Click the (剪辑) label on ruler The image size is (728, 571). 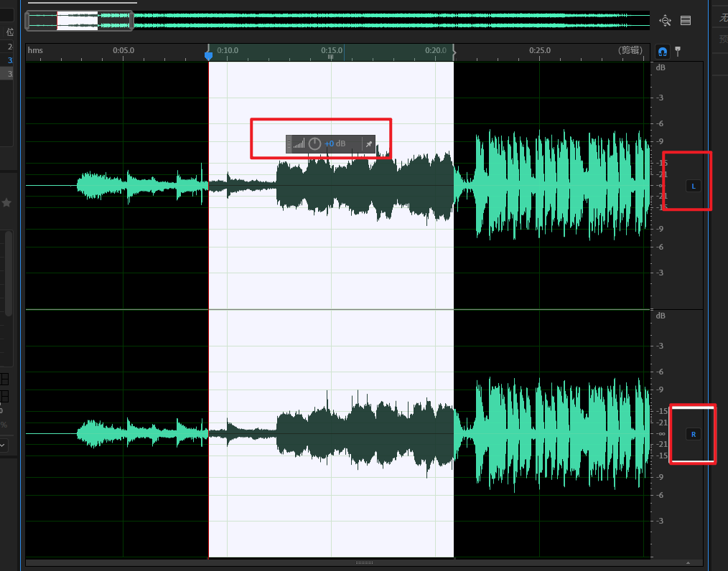tap(630, 50)
